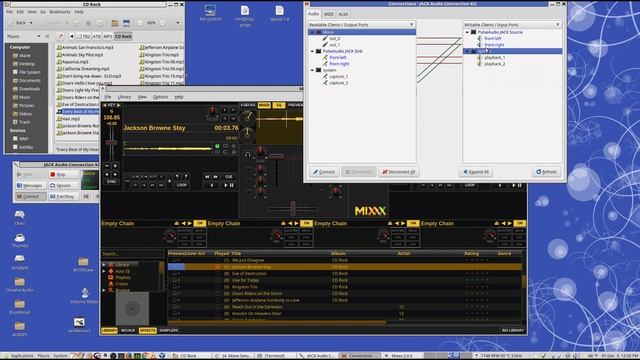Expand Library node in Mixxx sidebar

(104, 265)
